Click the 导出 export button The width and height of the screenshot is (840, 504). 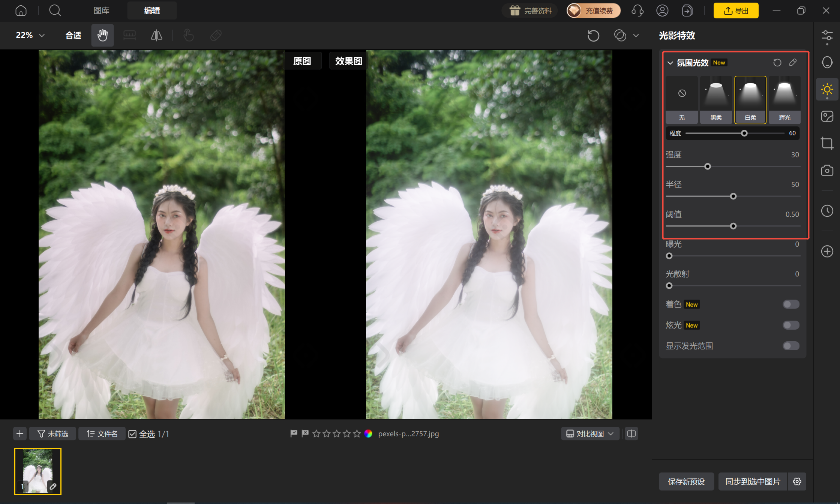[x=736, y=10]
